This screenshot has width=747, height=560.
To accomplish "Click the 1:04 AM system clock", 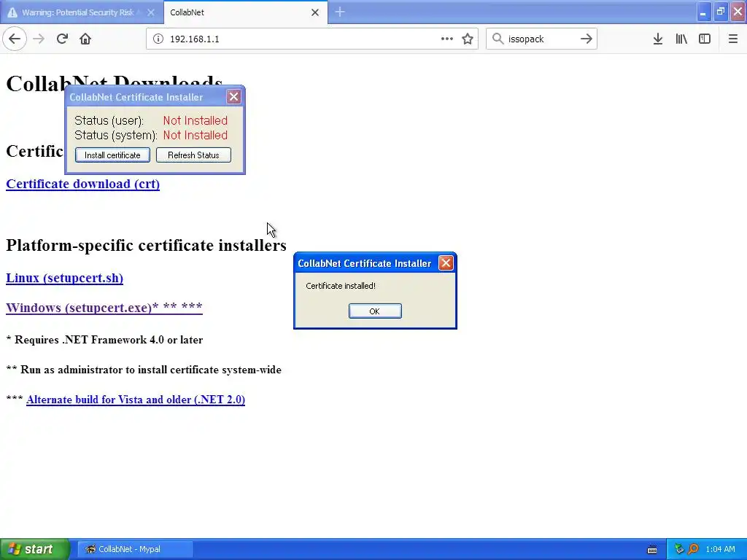I will click(x=720, y=549).
